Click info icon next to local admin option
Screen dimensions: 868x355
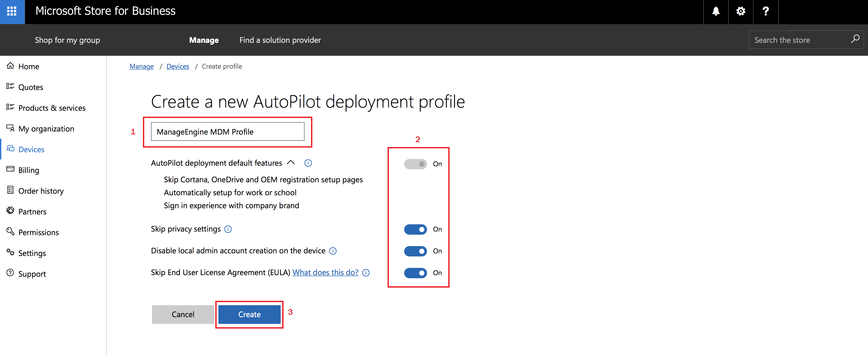pos(333,251)
